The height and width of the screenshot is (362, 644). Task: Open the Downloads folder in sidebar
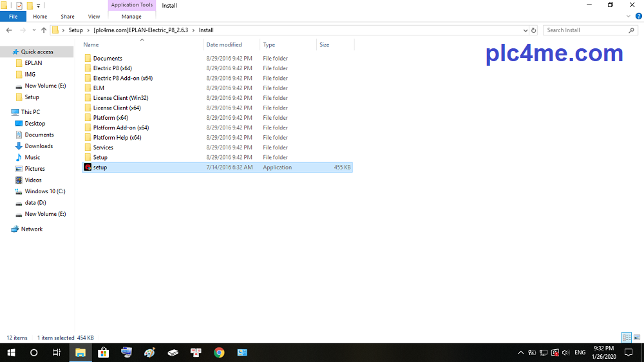pyautogui.click(x=39, y=146)
